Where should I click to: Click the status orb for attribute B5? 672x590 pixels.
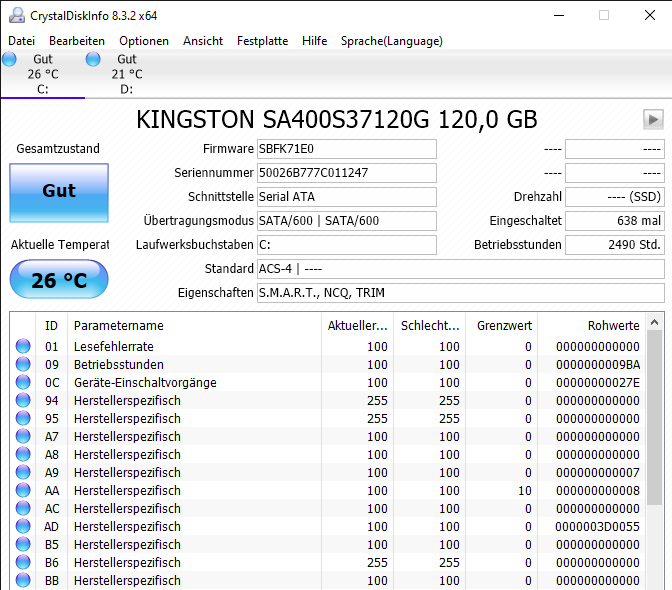tap(23, 544)
